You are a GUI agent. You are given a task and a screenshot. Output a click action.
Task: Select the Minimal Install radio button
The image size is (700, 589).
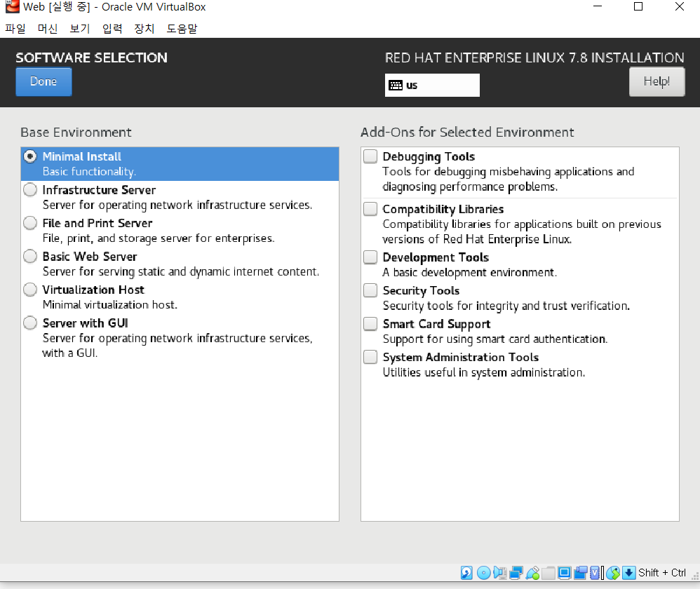point(30,156)
